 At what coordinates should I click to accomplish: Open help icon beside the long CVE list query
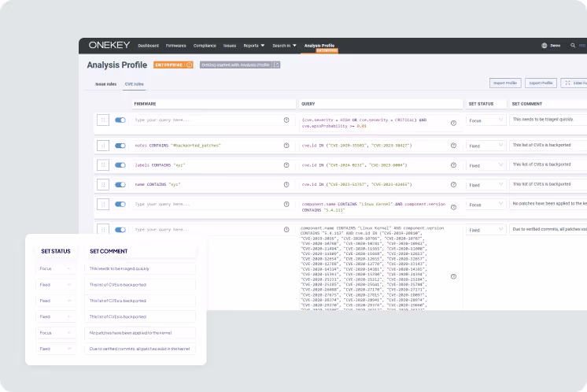pos(453,277)
